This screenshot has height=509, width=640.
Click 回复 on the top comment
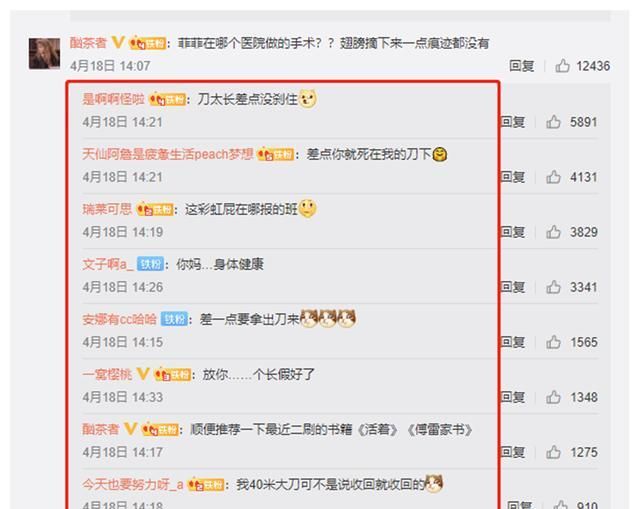coord(521,66)
